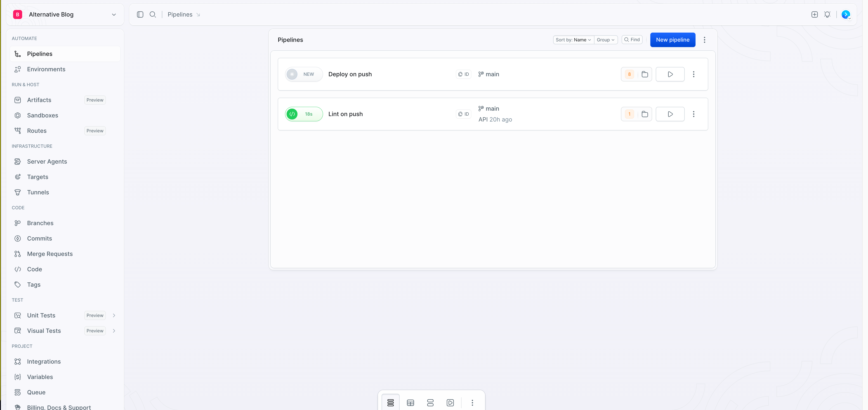Click the NEW status pill of Deploy on push
868x410 pixels.
click(304, 74)
